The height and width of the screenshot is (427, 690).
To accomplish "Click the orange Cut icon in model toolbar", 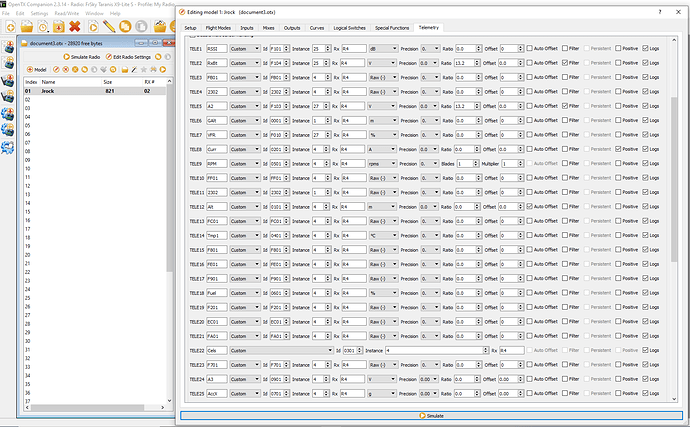I will click(75, 70).
